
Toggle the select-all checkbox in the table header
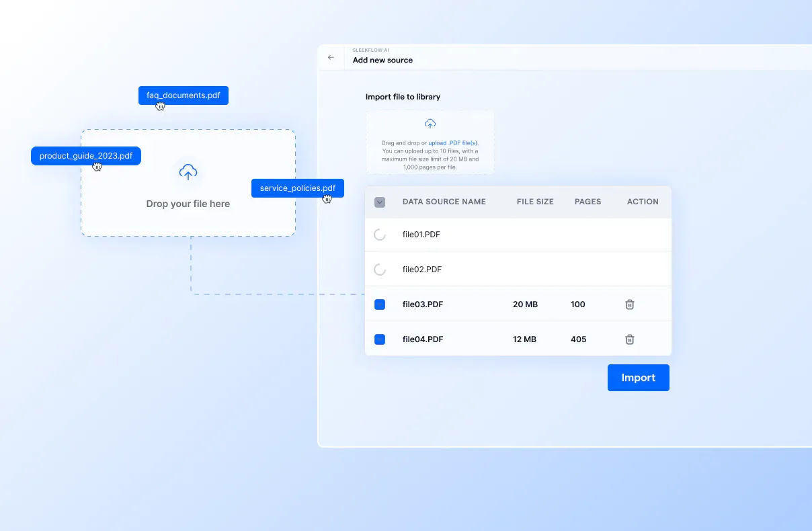pyautogui.click(x=380, y=202)
